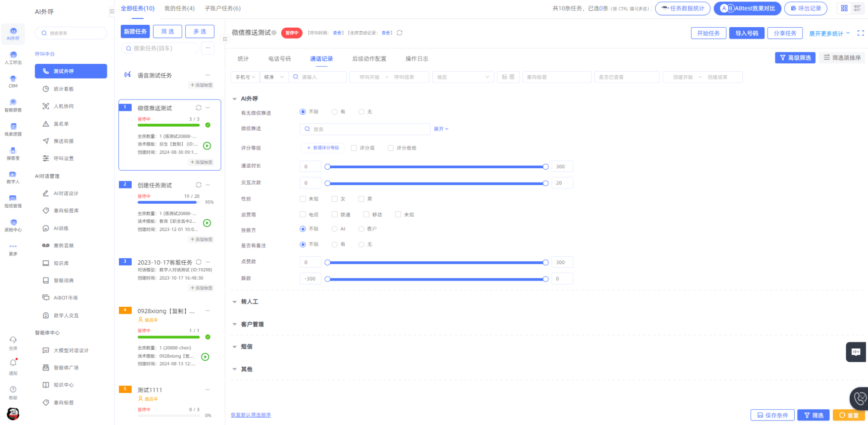
Task: Check 电信 operator checkbox
Action: pyautogui.click(x=303, y=215)
